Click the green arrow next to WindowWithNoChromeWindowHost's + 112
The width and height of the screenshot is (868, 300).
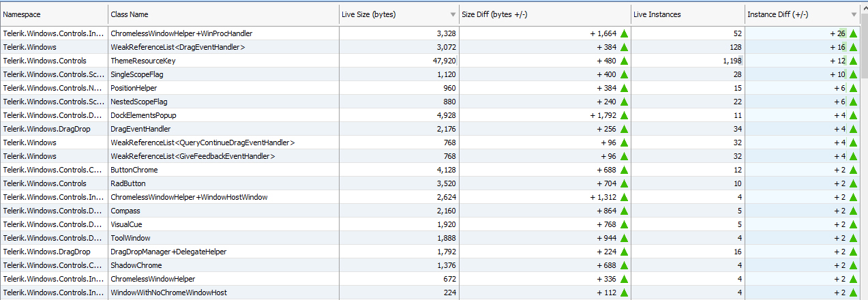pos(624,292)
